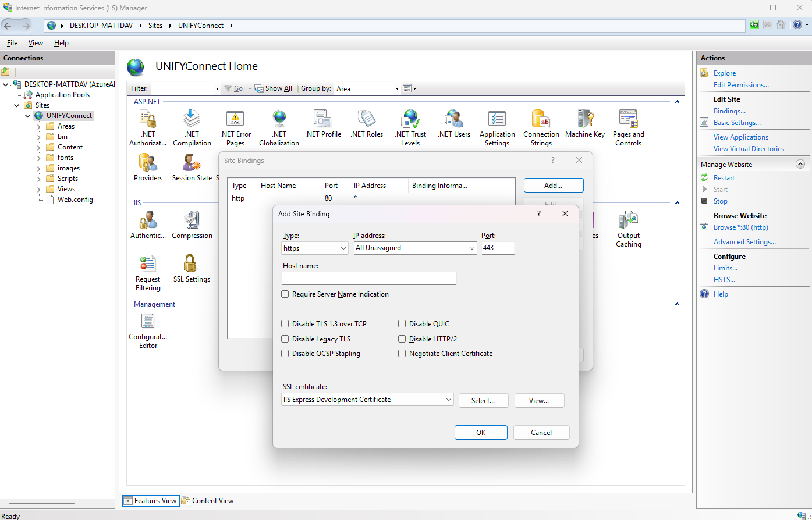Tick the Disable OCSP Stapling checkbox

click(x=285, y=354)
